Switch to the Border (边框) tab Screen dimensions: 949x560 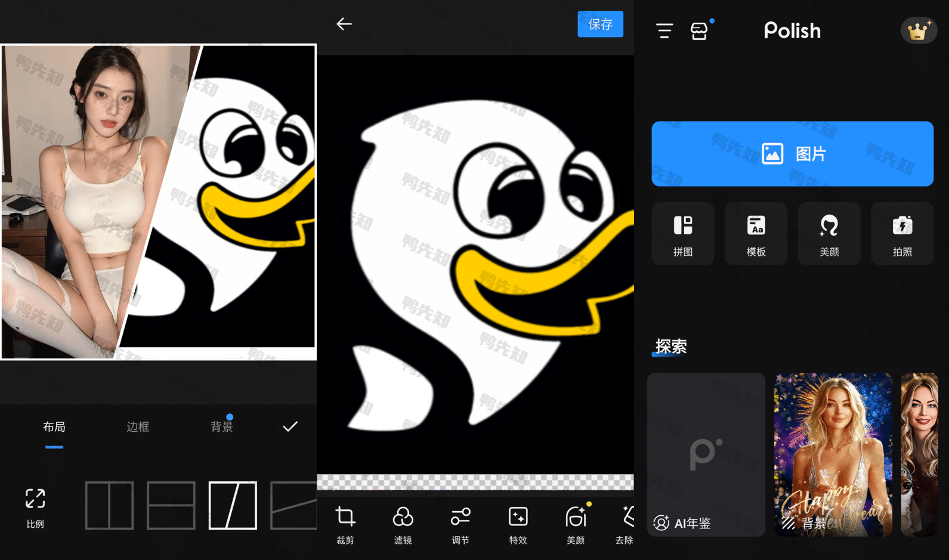pyautogui.click(x=138, y=426)
